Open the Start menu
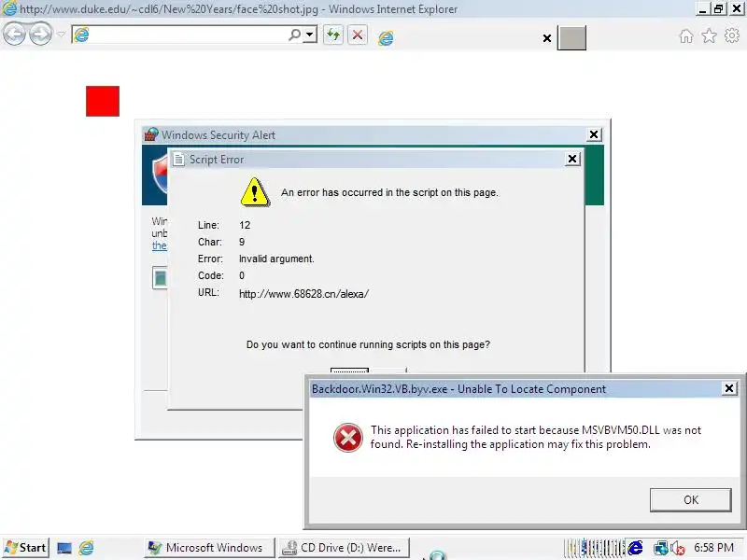Image resolution: width=747 pixels, height=560 pixels. click(26, 548)
